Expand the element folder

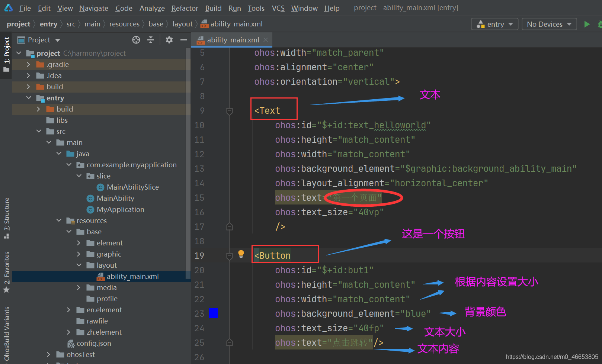(79, 243)
